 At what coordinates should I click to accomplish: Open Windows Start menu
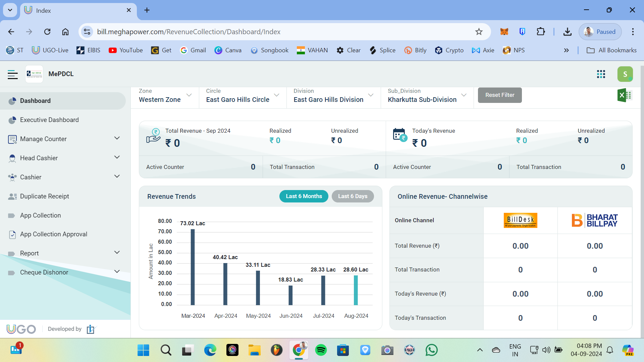pos(143,350)
